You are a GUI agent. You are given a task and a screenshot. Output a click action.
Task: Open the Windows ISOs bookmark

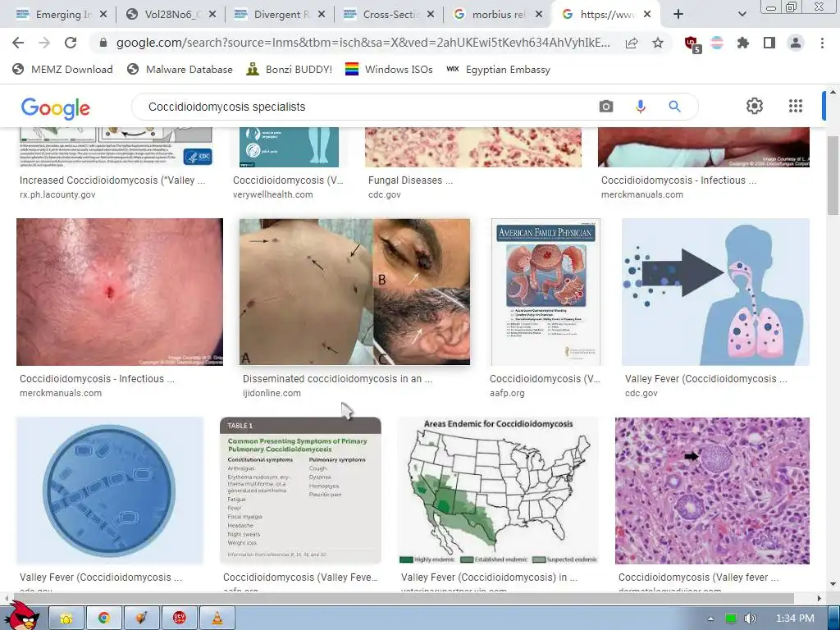[x=389, y=69]
